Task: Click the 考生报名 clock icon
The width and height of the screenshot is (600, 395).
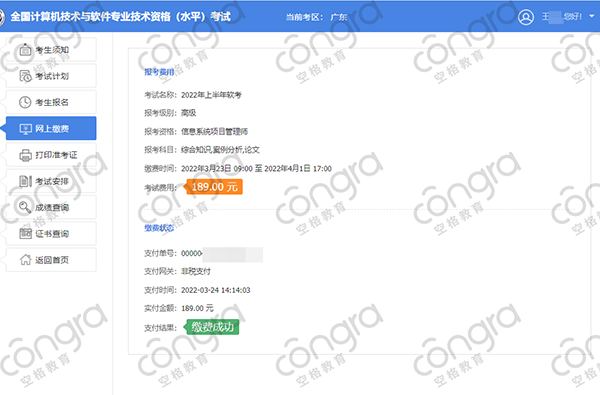Action: pyautogui.click(x=25, y=102)
